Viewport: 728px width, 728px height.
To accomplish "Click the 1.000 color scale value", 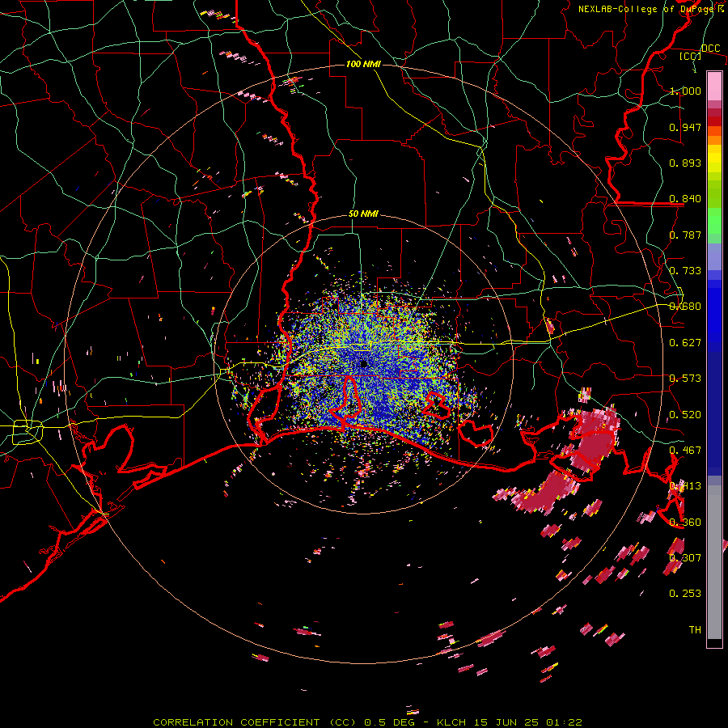I will 685,91.
